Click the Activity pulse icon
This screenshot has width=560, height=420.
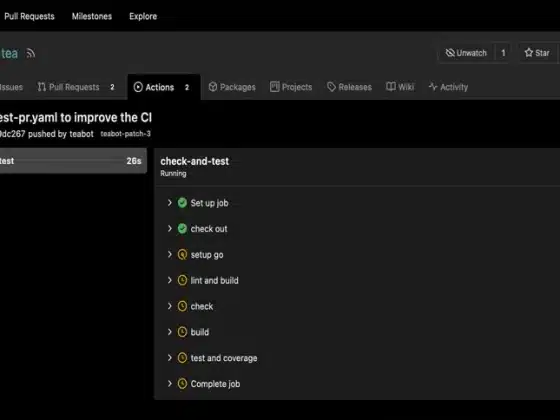[x=433, y=87]
